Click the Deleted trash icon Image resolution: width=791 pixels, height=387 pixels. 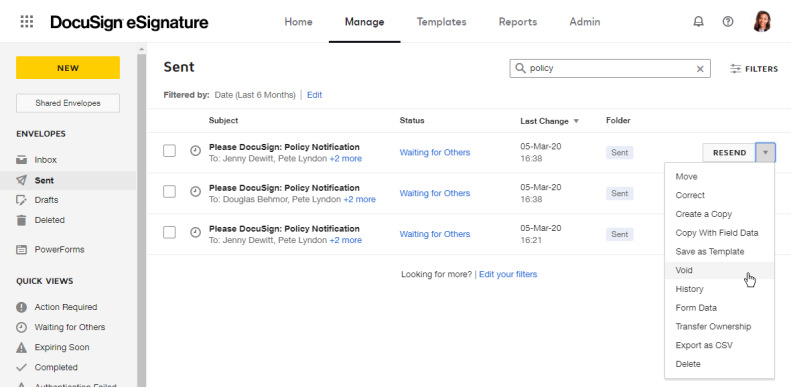pyautogui.click(x=21, y=220)
